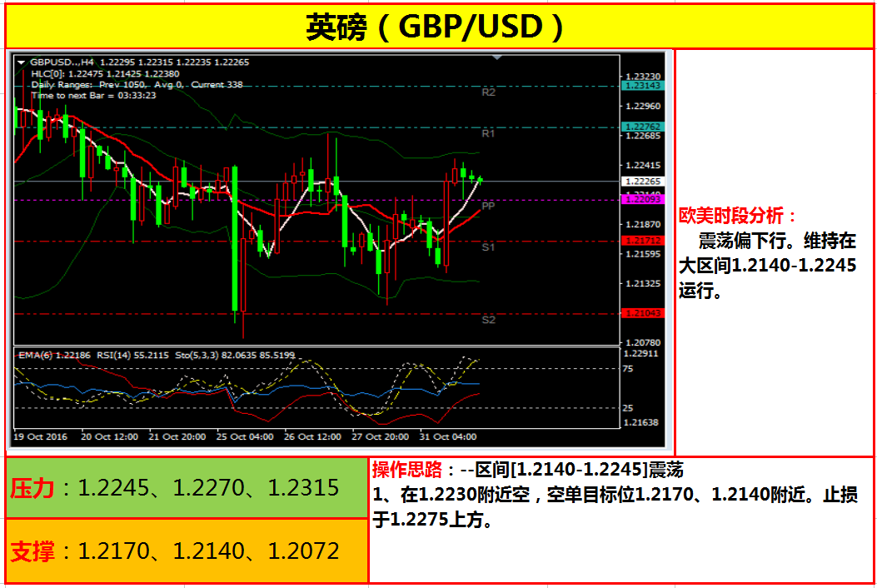877x588 pixels.
Task: Click the 21 Oct 20:00 time label
Action: [177, 437]
